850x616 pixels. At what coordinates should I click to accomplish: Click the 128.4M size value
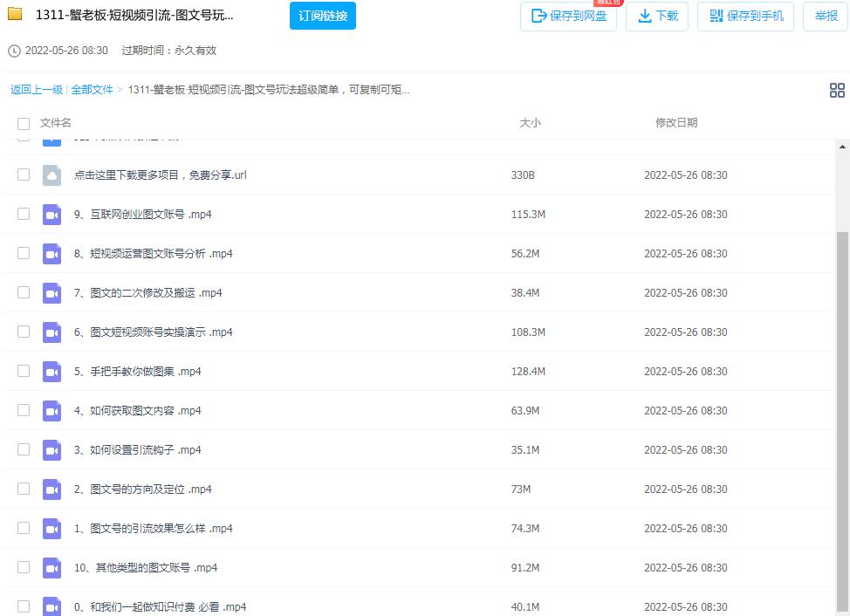point(528,372)
